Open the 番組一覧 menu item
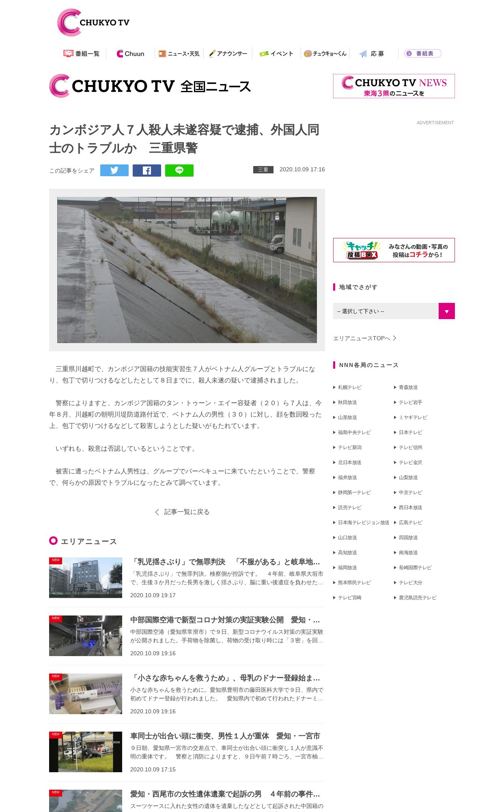 coord(82,54)
